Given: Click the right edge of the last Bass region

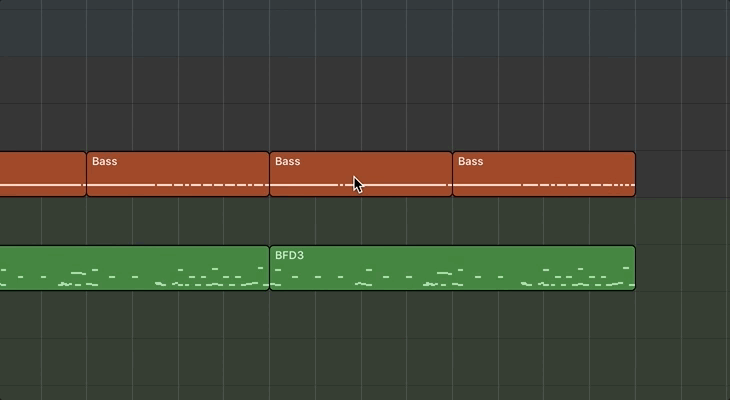Looking at the screenshot, I should 633,173.
